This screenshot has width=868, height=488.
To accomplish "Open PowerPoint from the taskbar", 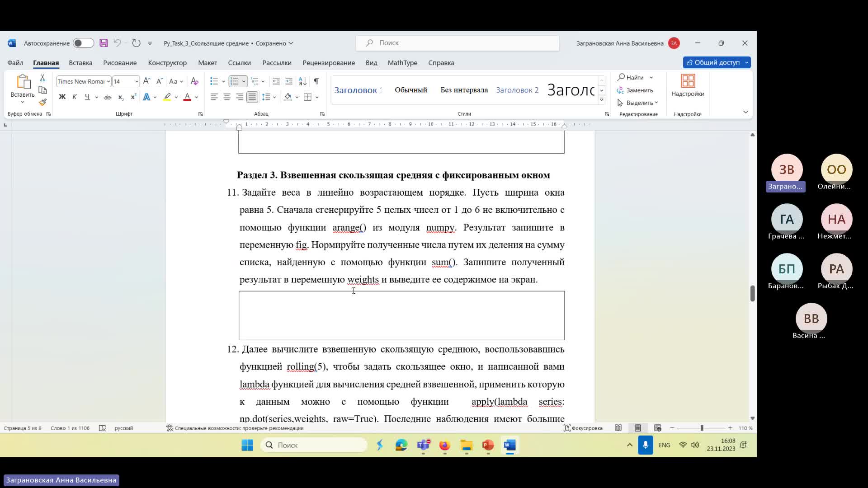I will [x=488, y=445].
